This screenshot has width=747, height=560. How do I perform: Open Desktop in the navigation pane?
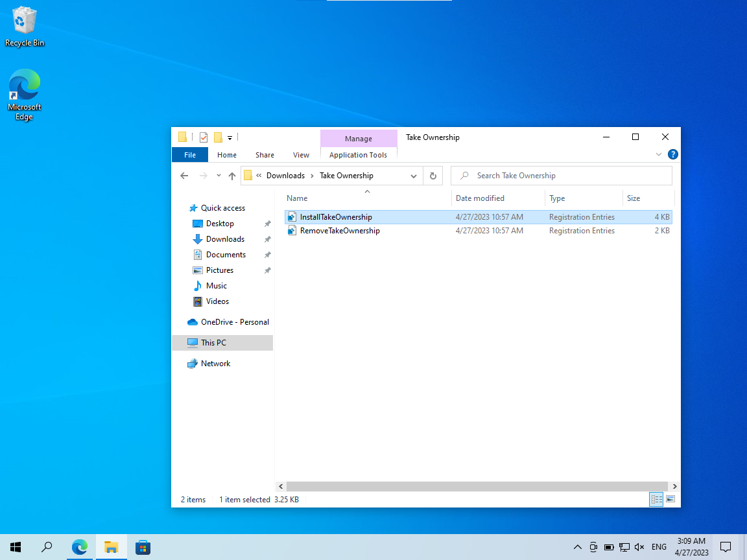(x=220, y=224)
